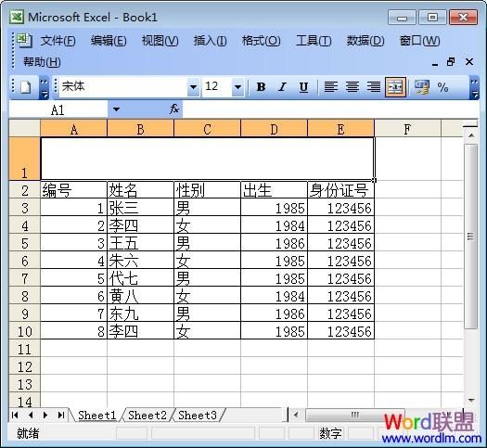Open the 视图(V) menu
The width and height of the screenshot is (487, 448).
pyautogui.click(x=160, y=41)
